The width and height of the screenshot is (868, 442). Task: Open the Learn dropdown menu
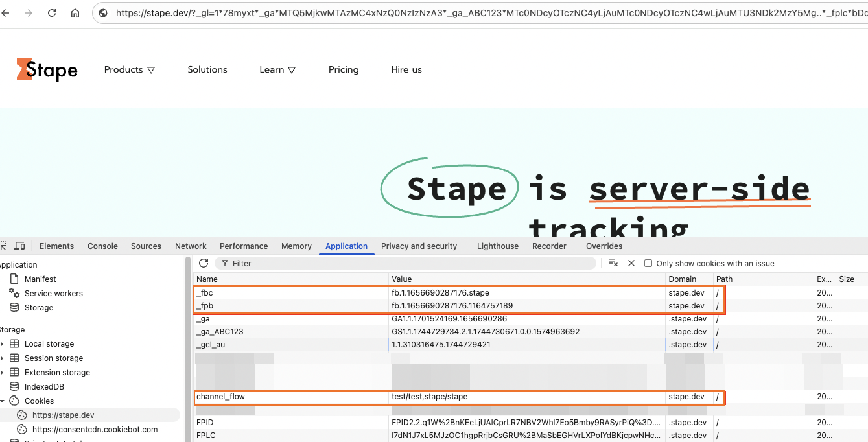pyautogui.click(x=277, y=69)
